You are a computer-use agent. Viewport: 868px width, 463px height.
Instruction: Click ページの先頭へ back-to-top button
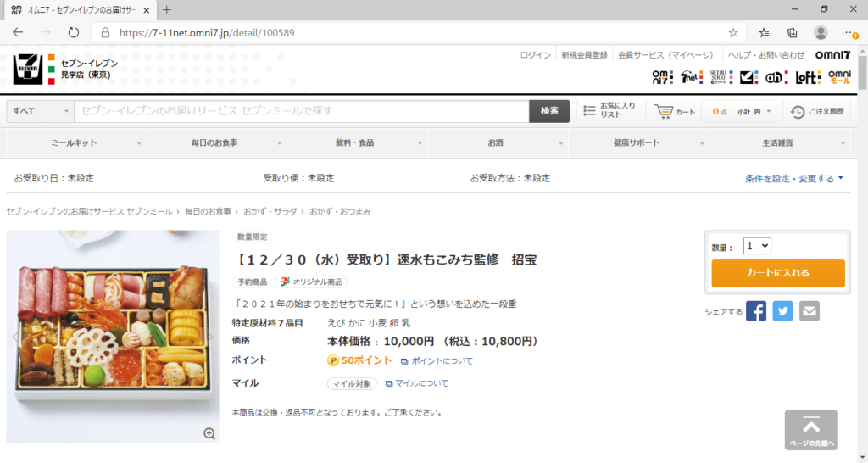(811, 430)
